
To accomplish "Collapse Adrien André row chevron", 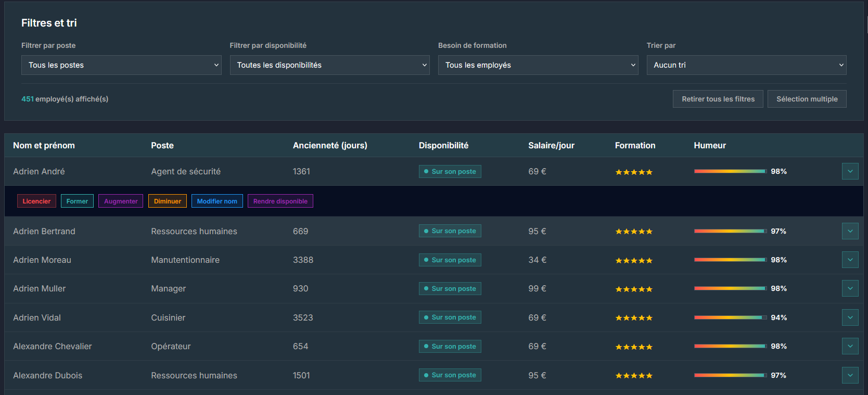I will [850, 171].
